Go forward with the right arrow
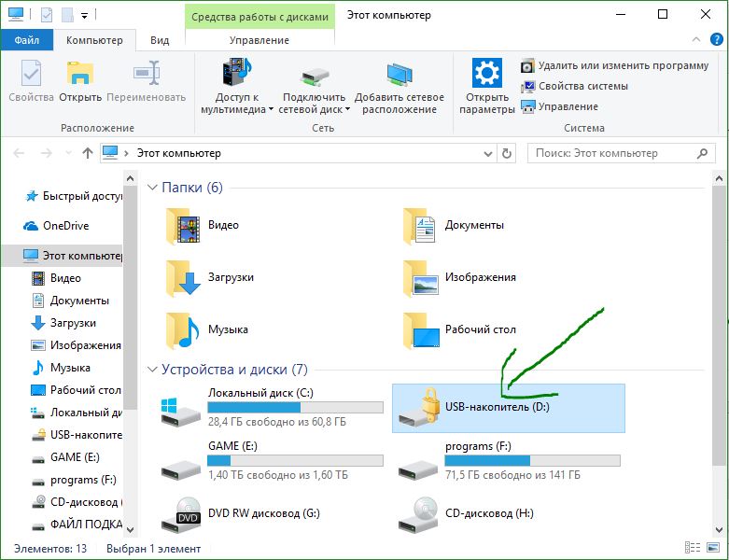This screenshot has width=729, height=560. tap(47, 153)
